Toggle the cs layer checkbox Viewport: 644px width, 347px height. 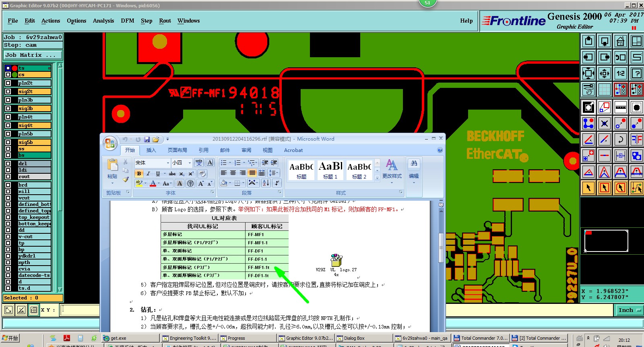(8, 75)
